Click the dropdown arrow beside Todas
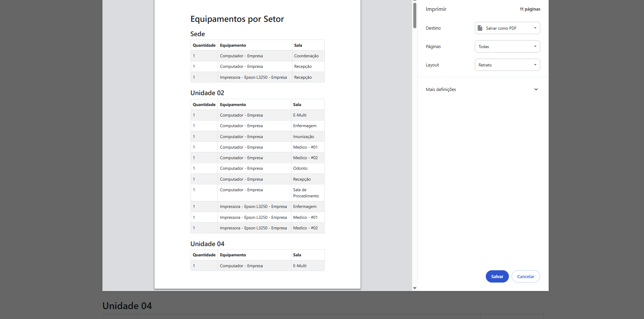The height and width of the screenshot is (319, 644). 535,46
